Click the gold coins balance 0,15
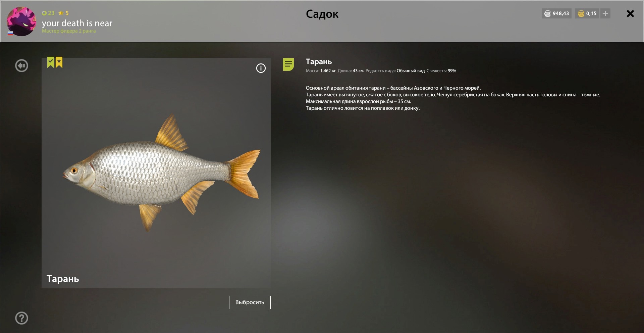644x333 pixels. click(x=587, y=13)
